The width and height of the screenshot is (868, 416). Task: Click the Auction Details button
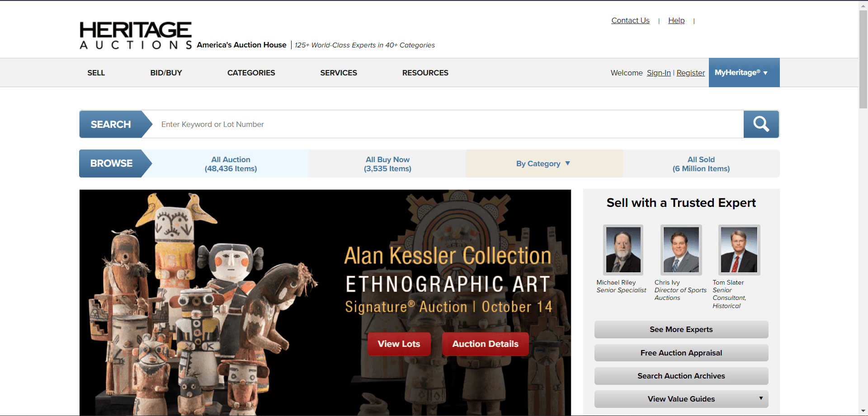(485, 344)
